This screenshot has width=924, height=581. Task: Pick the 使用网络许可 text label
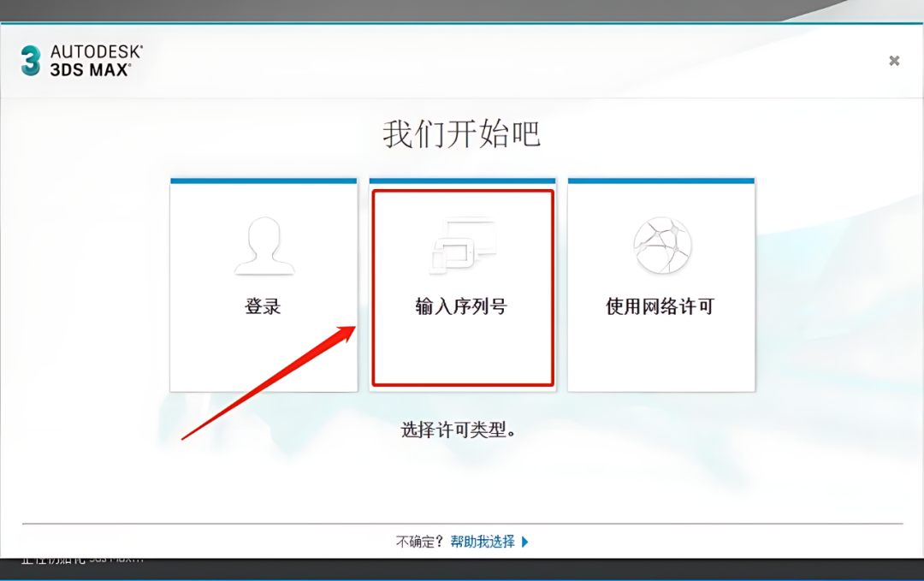(x=660, y=306)
